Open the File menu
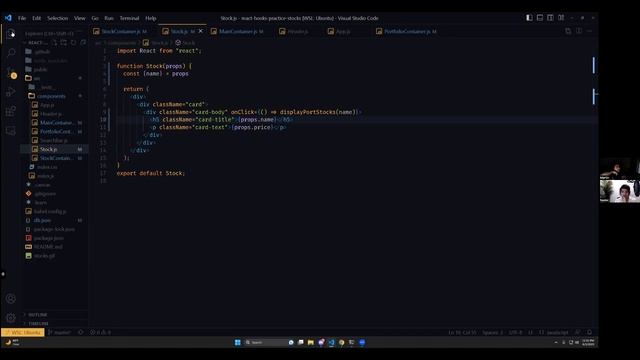 (22, 18)
